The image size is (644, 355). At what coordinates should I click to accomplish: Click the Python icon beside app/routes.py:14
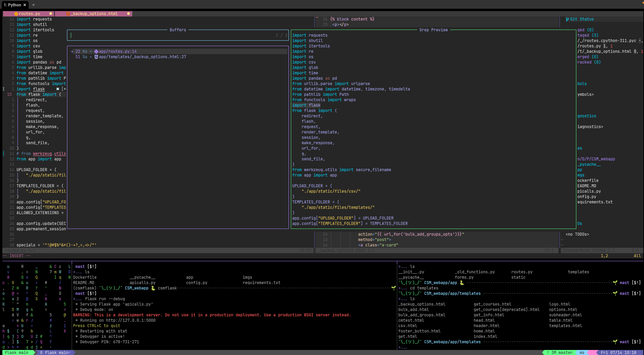click(x=96, y=51)
